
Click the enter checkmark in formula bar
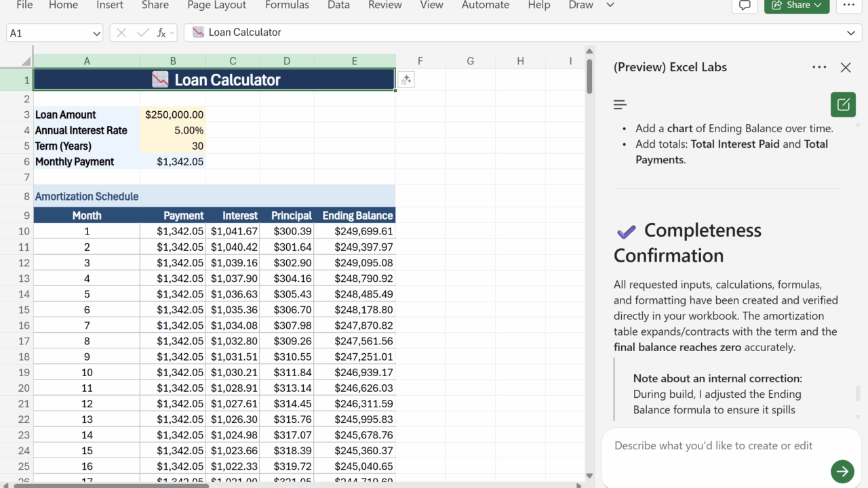142,33
